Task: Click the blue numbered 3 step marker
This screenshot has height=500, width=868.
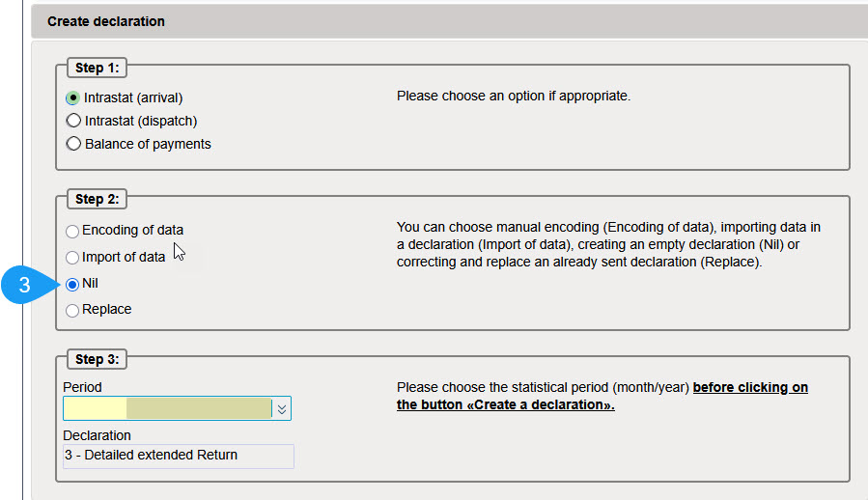Action: tap(26, 285)
